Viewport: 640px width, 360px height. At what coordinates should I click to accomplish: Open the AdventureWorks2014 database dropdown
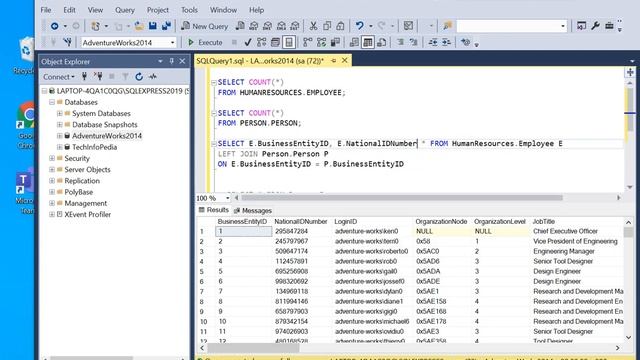(x=172, y=42)
